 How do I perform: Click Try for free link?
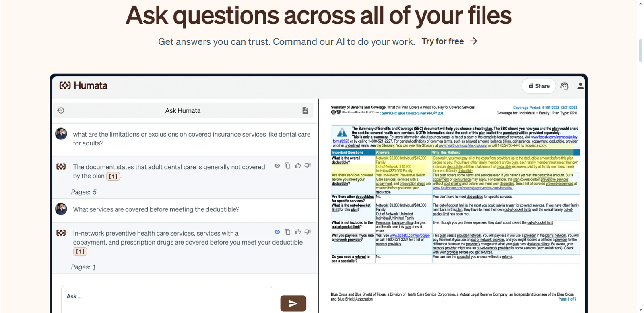point(443,41)
